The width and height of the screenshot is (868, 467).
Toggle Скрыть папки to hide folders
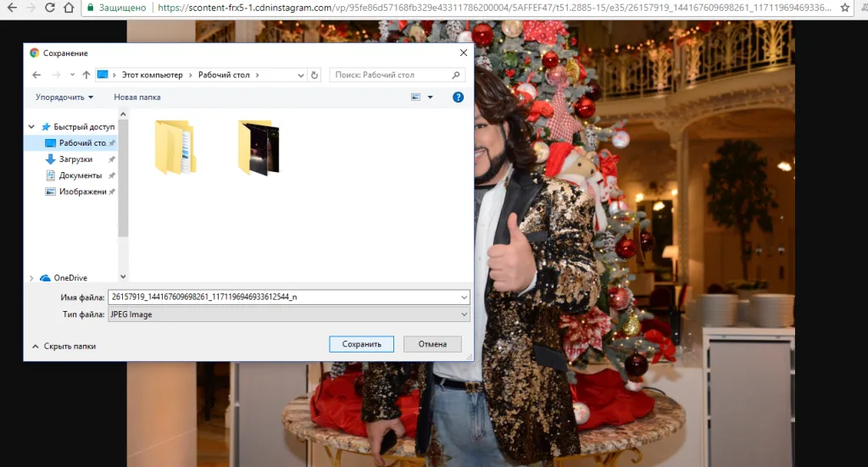[x=64, y=347]
